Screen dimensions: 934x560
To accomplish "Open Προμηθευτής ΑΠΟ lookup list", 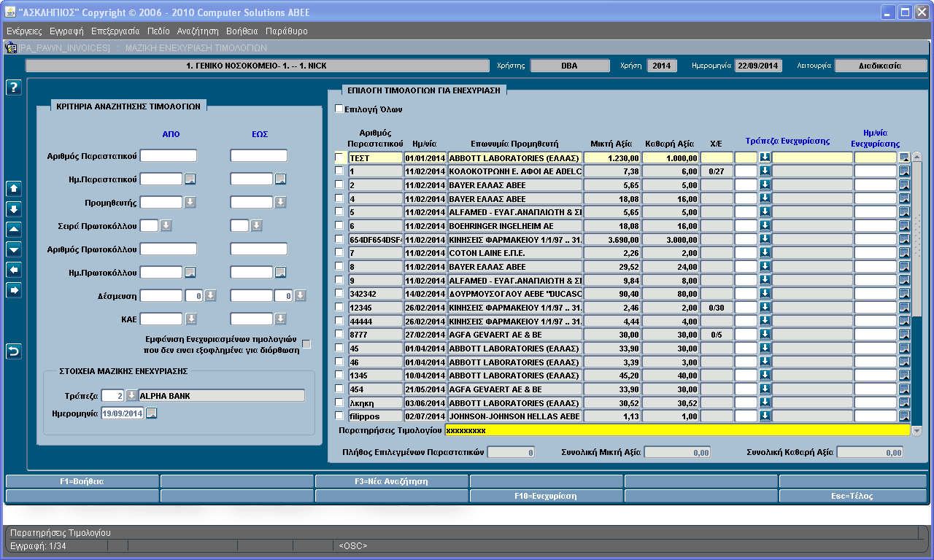I will click(190, 203).
